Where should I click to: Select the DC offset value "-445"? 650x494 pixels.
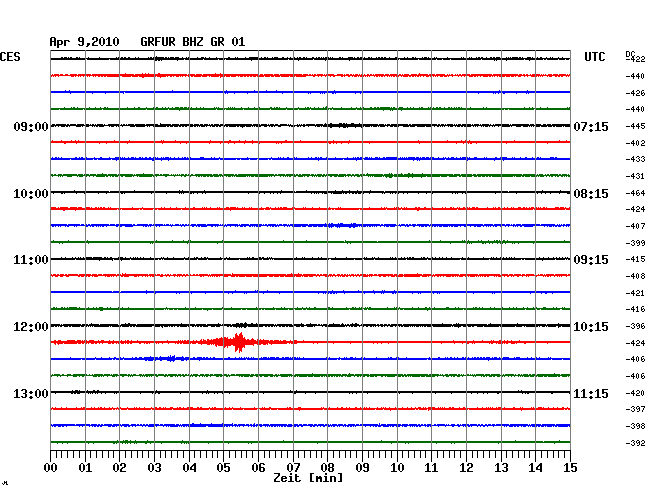[x=635, y=126]
